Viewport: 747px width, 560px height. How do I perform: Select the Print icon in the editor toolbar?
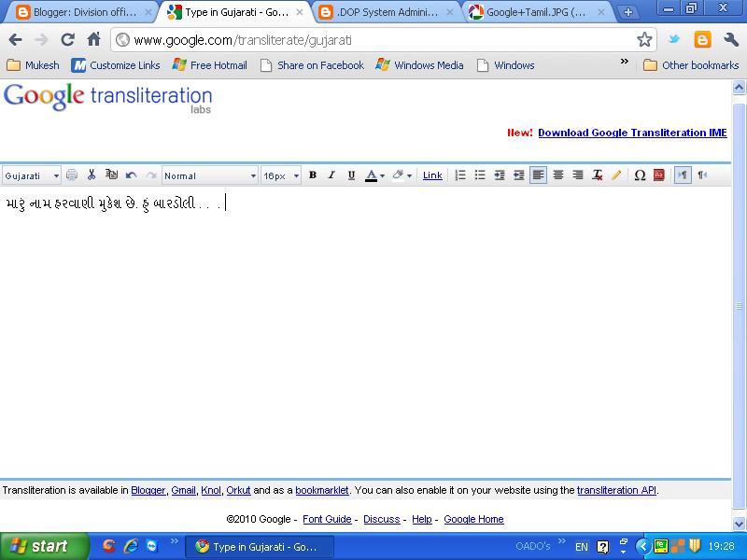click(x=73, y=175)
